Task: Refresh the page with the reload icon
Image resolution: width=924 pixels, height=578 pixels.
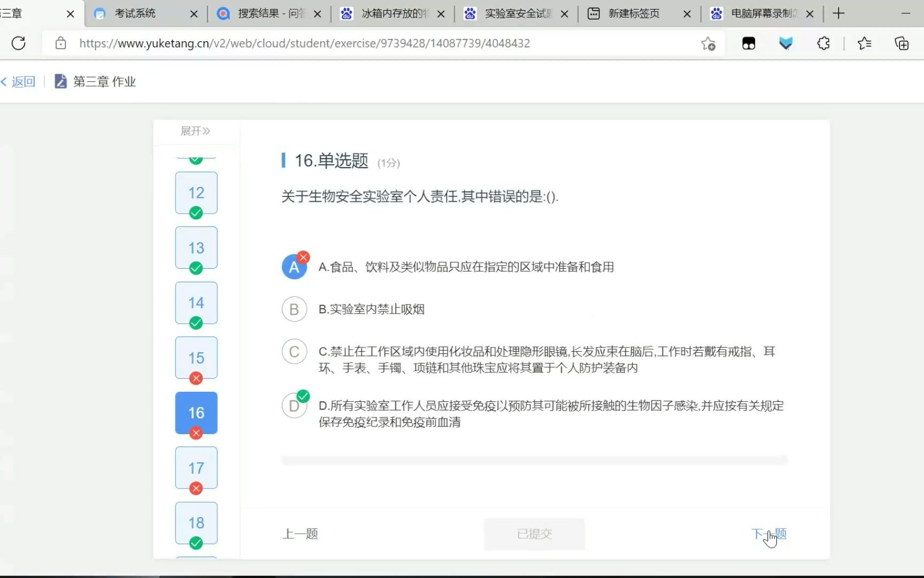Action: tap(19, 43)
